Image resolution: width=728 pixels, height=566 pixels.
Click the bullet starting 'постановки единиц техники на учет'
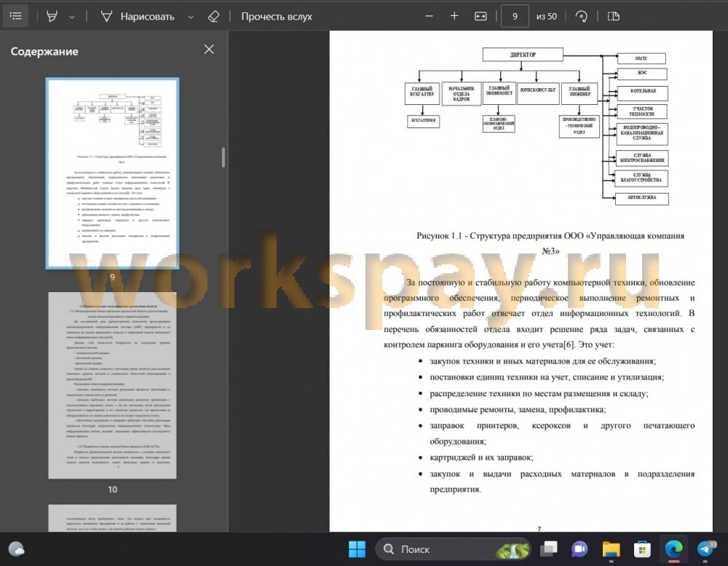pos(547,377)
